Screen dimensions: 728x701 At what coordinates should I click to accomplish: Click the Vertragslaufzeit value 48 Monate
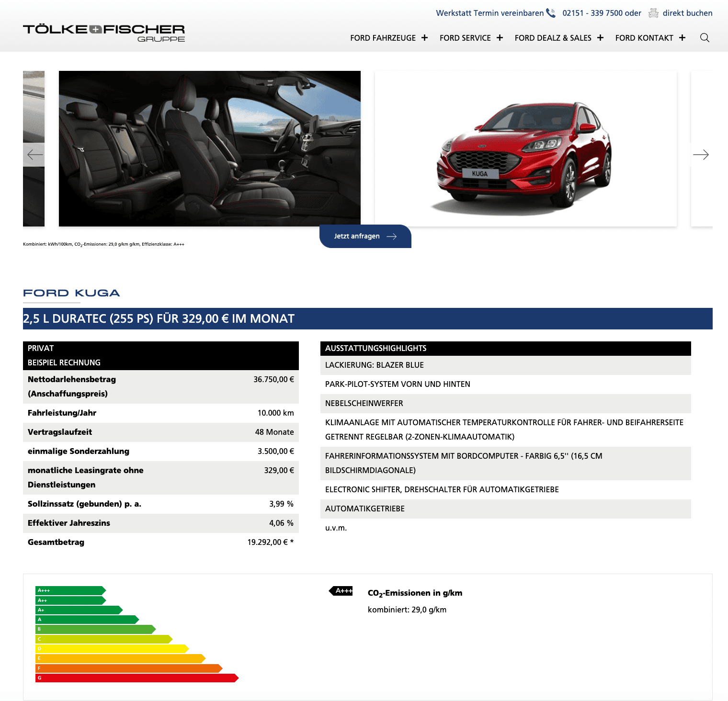tap(274, 432)
